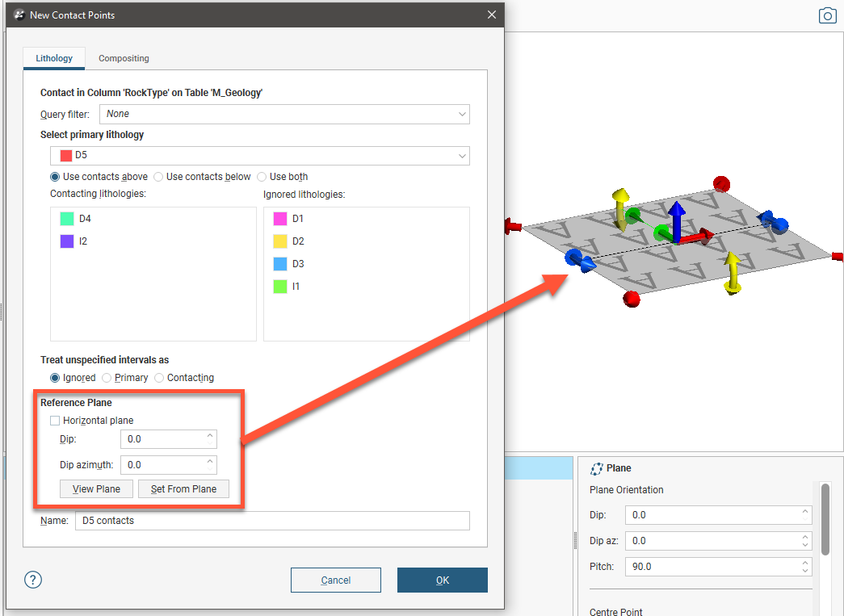
Task: Click the Name field containing D5 contacts
Action: coord(271,521)
